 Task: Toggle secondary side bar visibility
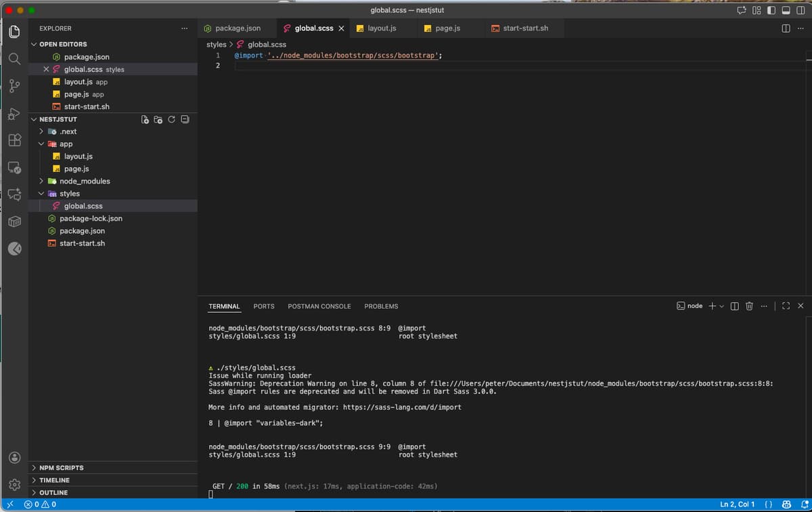point(801,10)
